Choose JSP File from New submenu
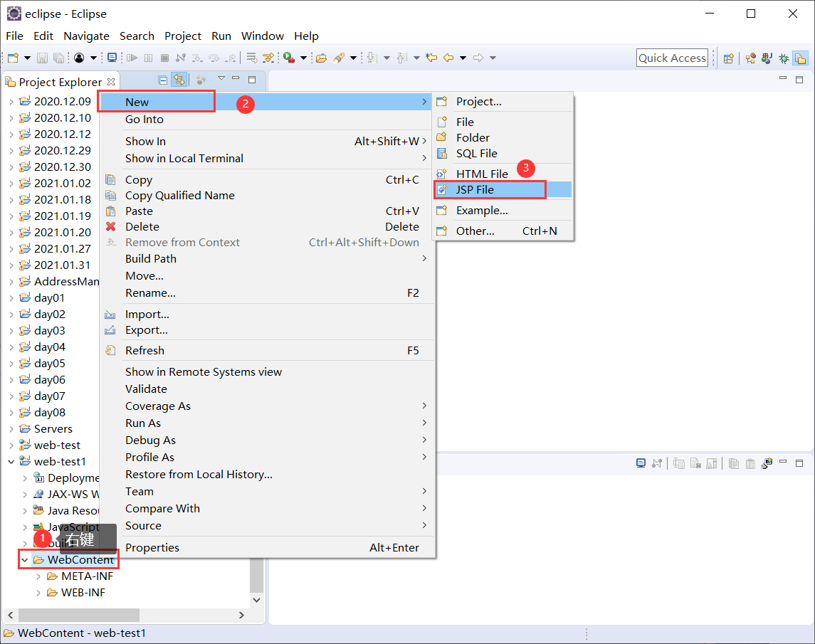The image size is (815, 644). pyautogui.click(x=503, y=190)
